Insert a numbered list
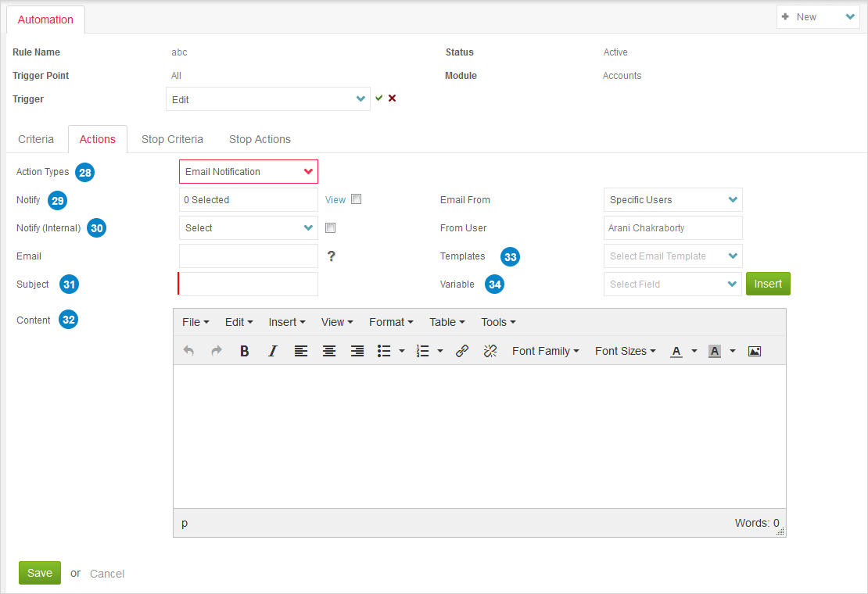 [423, 351]
